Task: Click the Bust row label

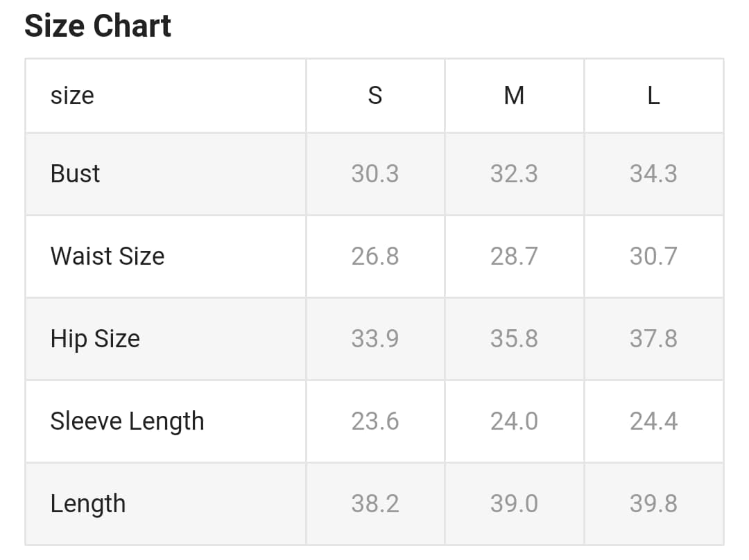Action: [75, 173]
